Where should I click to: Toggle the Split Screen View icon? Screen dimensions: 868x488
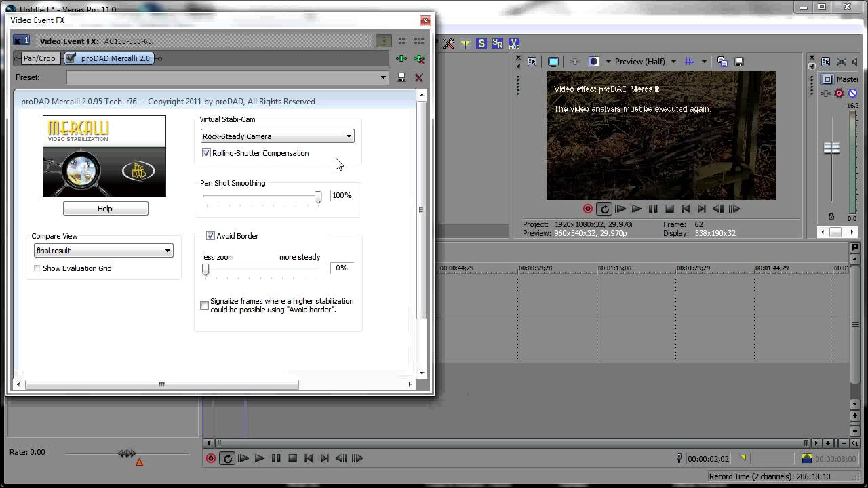(x=594, y=62)
